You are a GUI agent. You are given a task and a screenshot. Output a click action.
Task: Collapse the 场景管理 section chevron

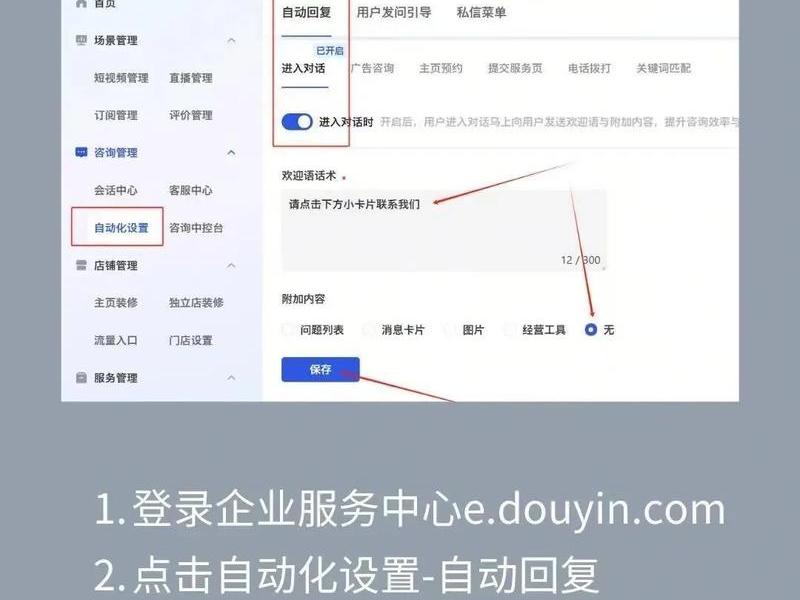231,40
